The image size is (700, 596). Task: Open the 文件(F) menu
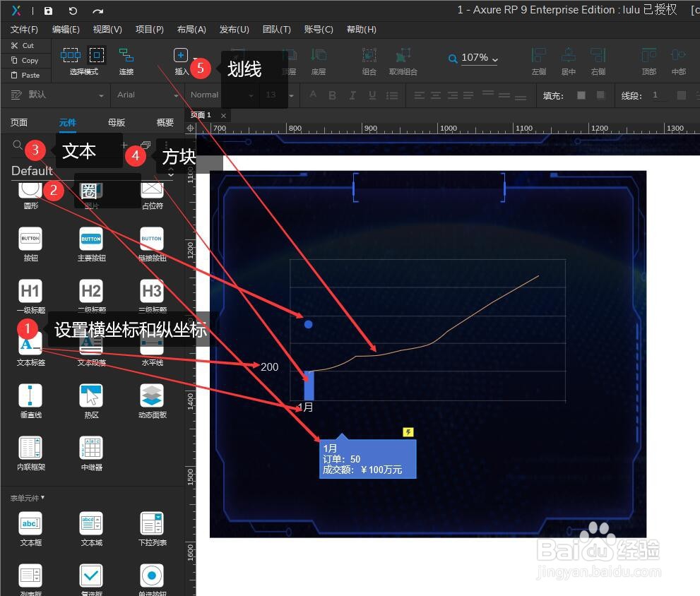(x=25, y=30)
